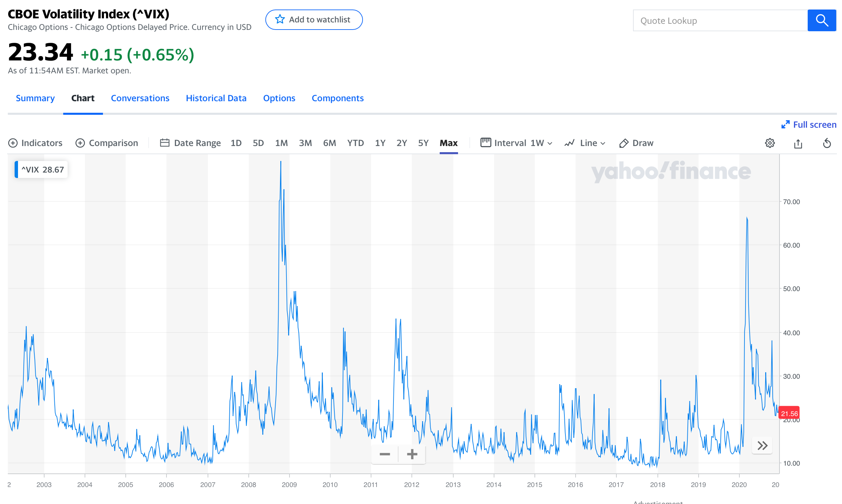Select the 5Y time range
The width and height of the screenshot is (842, 504).
tap(423, 143)
